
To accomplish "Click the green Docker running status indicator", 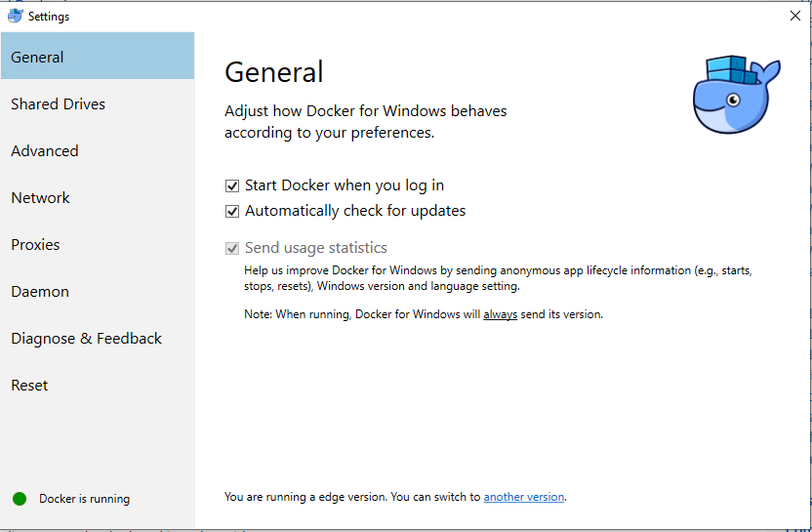I will (20, 499).
